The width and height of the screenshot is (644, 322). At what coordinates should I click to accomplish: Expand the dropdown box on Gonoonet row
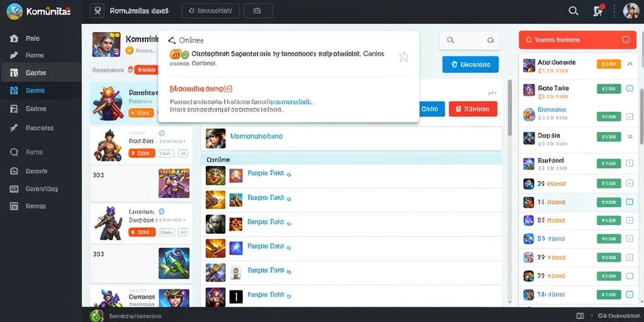pos(629,116)
